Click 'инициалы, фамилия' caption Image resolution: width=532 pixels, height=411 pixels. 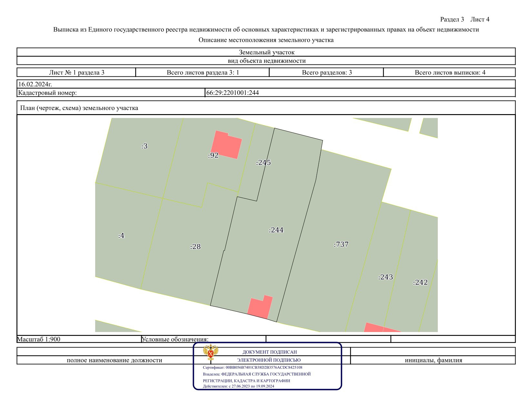(433, 360)
